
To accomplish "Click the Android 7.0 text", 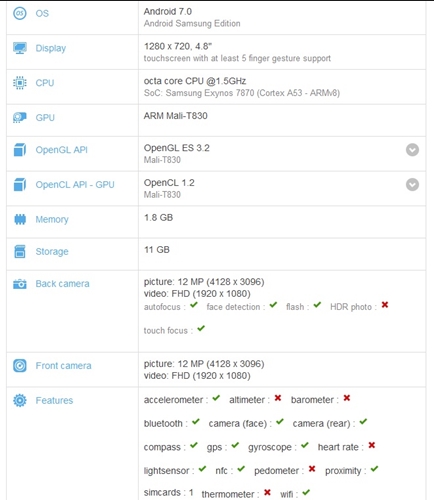I will pyautogui.click(x=168, y=12).
